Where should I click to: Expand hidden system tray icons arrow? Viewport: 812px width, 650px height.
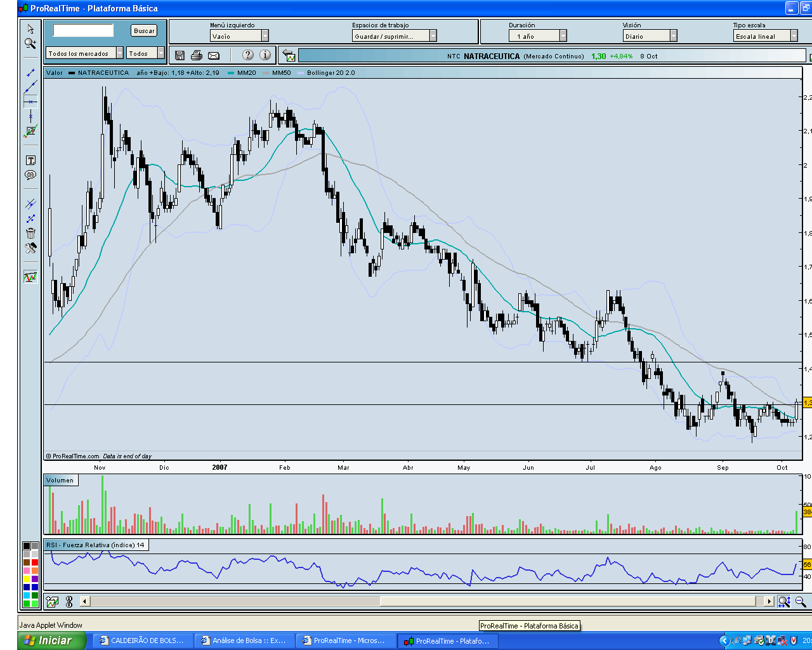(x=724, y=640)
